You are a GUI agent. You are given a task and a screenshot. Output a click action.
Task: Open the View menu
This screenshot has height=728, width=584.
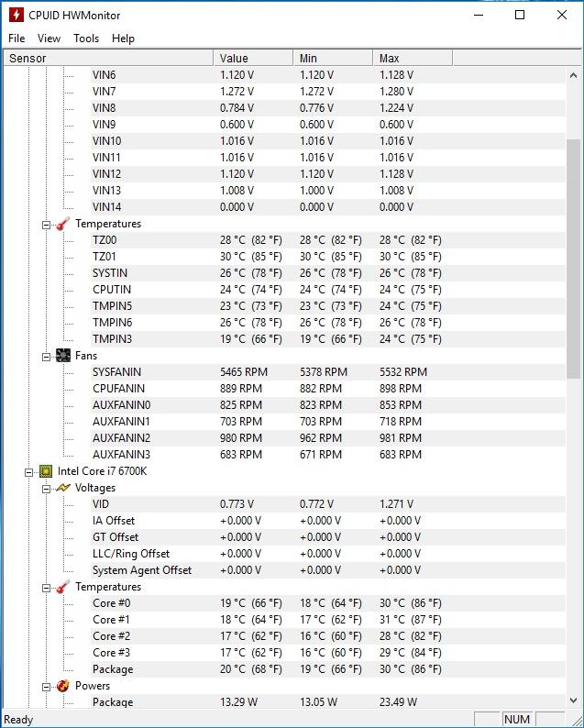tap(49, 39)
